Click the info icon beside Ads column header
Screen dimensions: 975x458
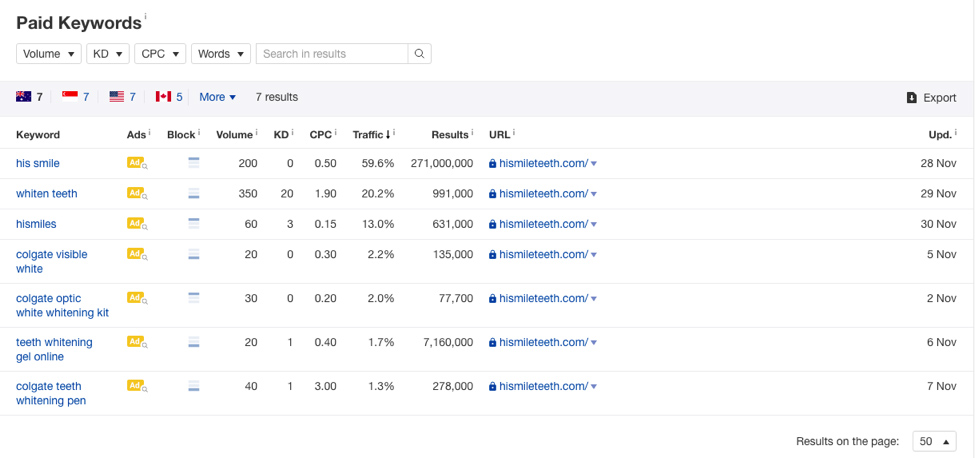(149, 132)
